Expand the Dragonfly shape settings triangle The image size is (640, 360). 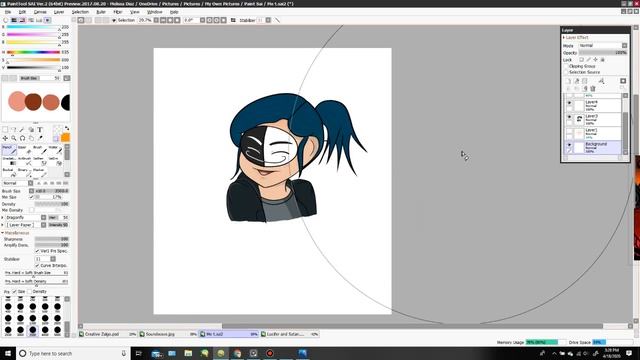pyautogui.click(x=3, y=218)
